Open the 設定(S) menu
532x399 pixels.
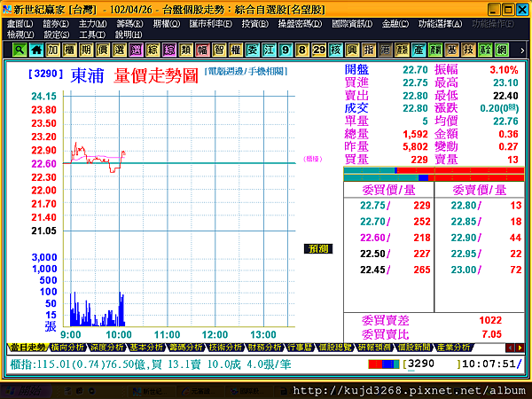pyautogui.click(x=57, y=35)
